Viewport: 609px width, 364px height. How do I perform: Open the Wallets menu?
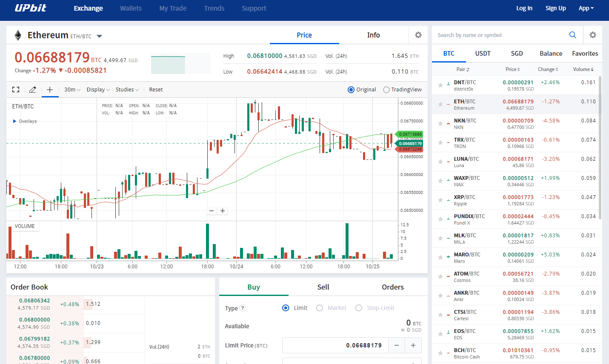tap(131, 8)
